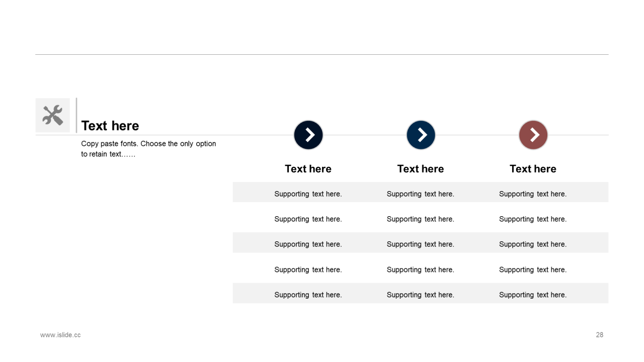Select last-row supporting text in the first column

308,295
